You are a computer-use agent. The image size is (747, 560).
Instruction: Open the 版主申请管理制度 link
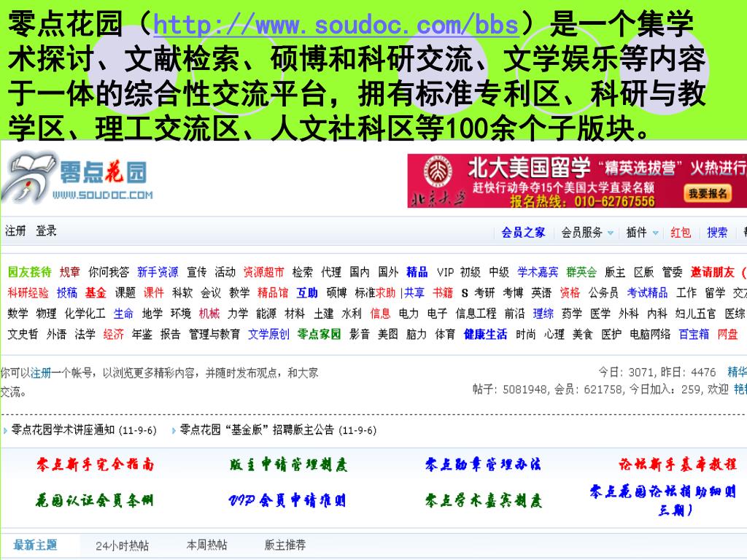(288, 464)
